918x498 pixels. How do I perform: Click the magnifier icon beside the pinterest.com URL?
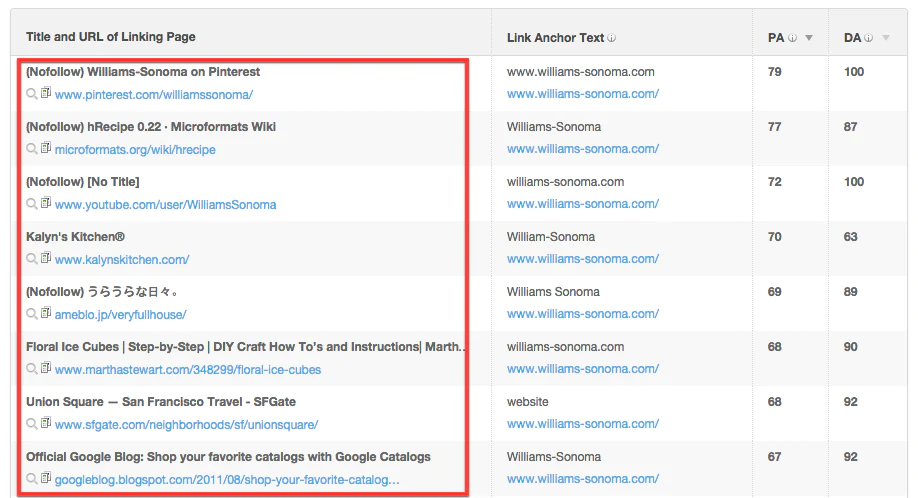[x=32, y=94]
